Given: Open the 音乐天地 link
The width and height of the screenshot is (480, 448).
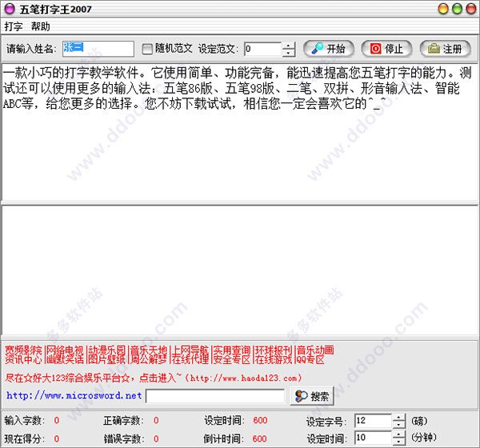Looking at the screenshot, I should click(149, 350).
